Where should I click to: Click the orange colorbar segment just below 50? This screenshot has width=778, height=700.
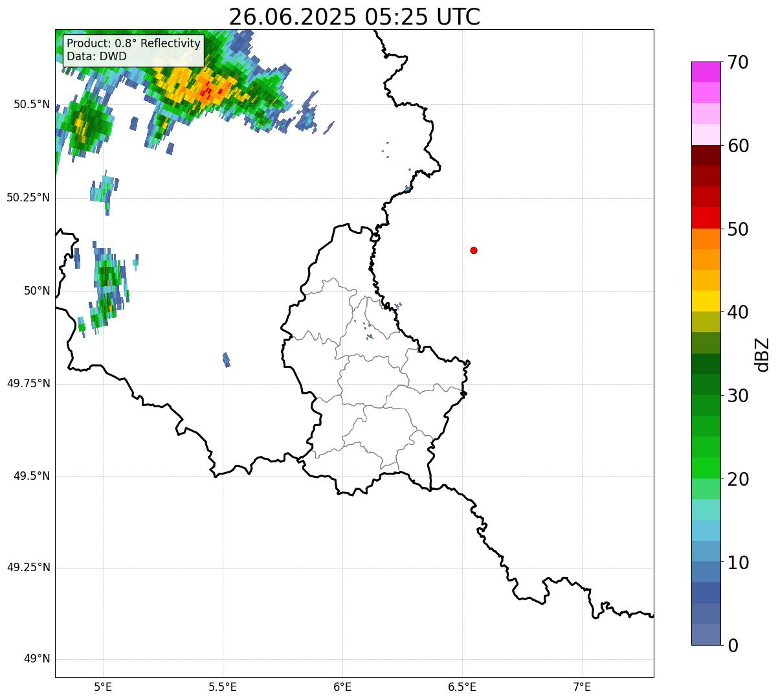706,239
